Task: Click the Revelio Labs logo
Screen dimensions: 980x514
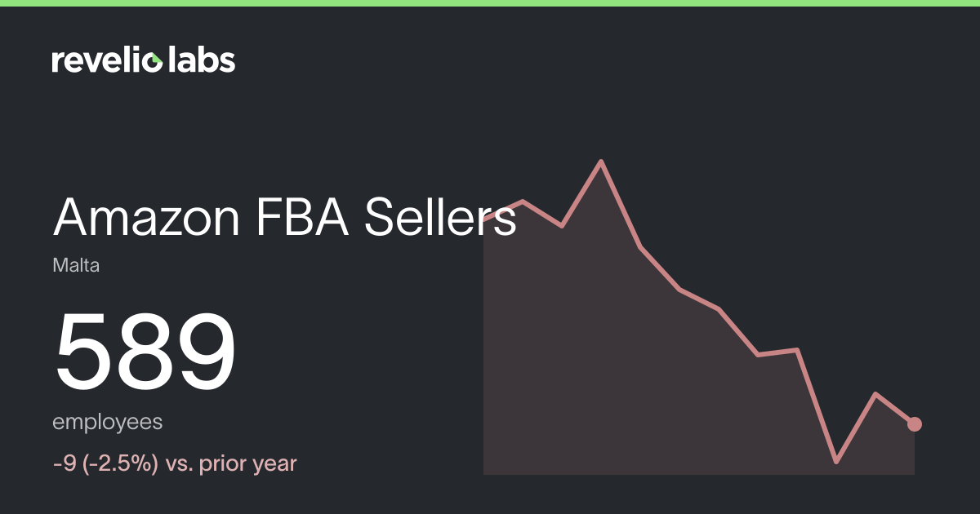Action: tap(144, 60)
